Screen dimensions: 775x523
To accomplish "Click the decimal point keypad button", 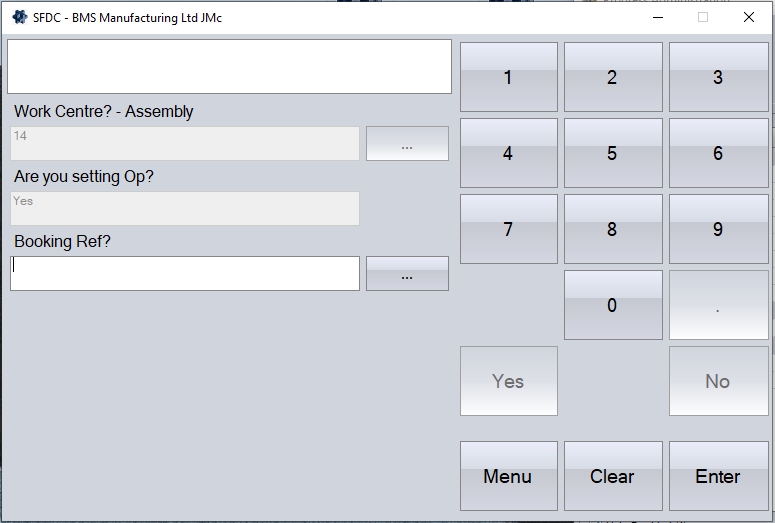I will [718, 305].
